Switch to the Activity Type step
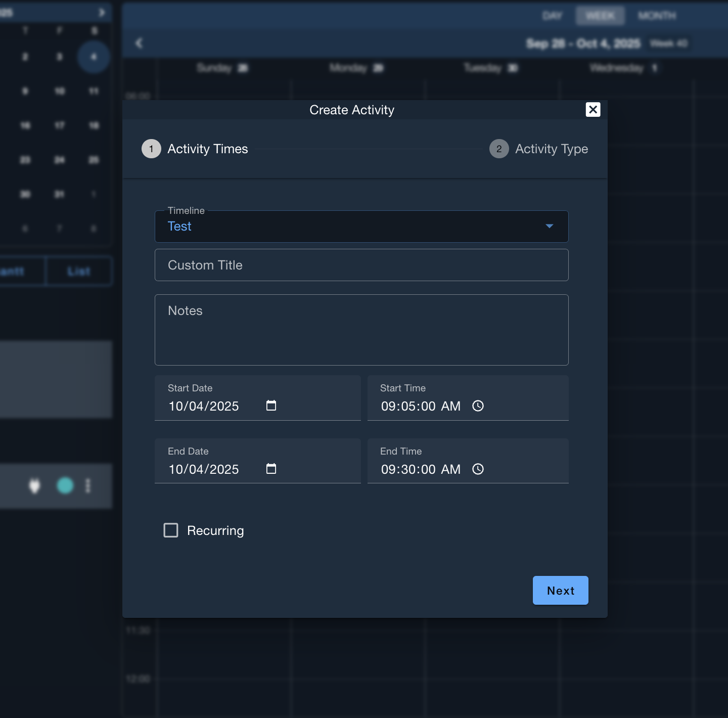728x718 pixels. coord(551,149)
